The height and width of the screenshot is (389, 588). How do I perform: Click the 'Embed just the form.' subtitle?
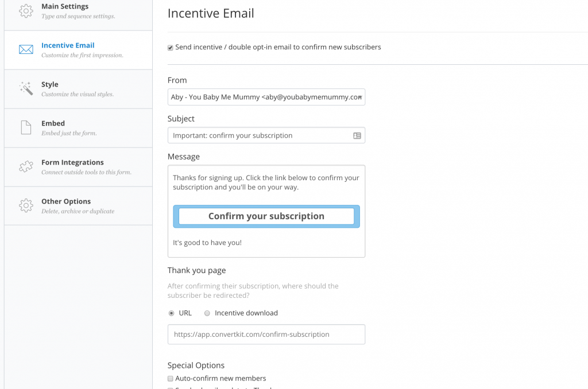[69, 133]
